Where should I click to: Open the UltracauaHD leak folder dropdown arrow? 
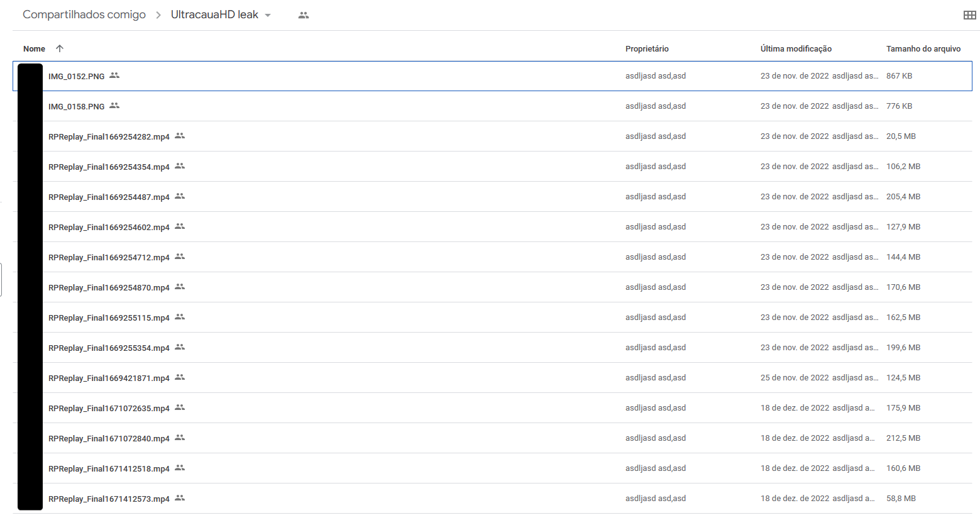click(268, 15)
